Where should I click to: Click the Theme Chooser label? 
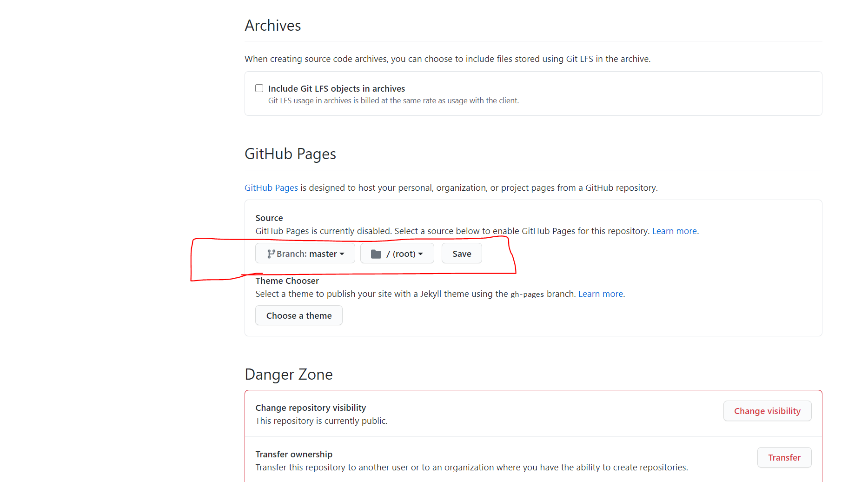tap(287, 281)
